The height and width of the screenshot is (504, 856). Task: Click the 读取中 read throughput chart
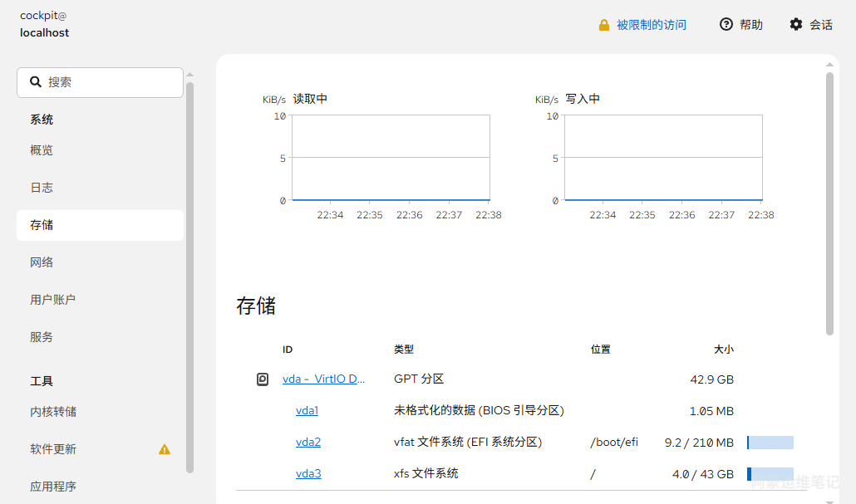coord(391,158)
